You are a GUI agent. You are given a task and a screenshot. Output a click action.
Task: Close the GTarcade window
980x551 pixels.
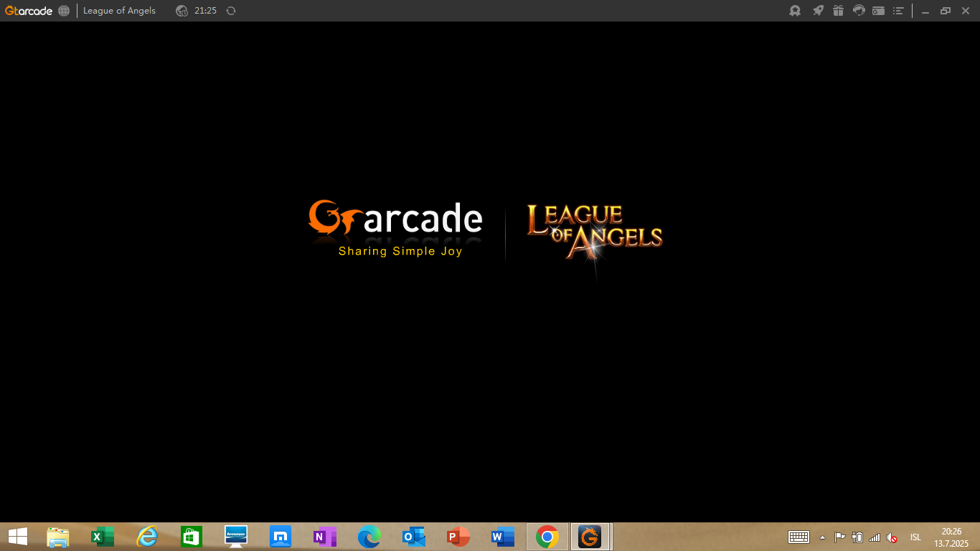point(966,11)
